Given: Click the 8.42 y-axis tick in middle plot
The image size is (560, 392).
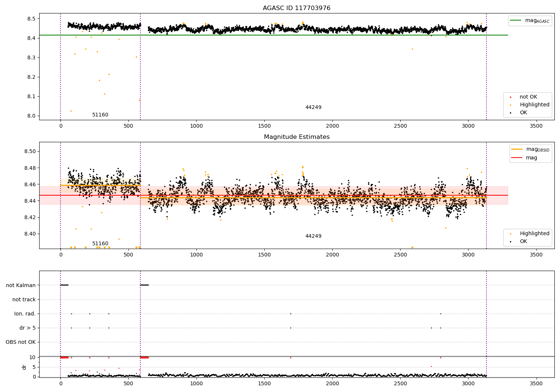Looking at the screenshot, I should point(30,217).
